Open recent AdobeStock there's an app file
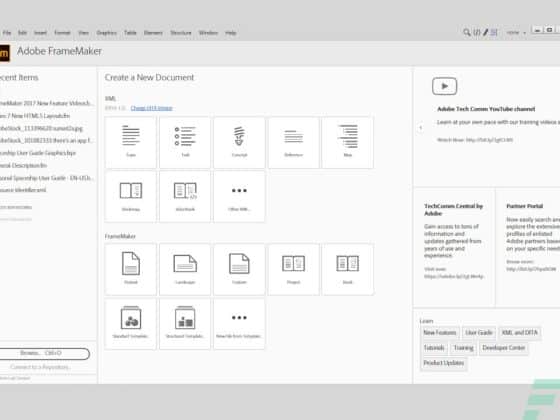 [46, 140]
